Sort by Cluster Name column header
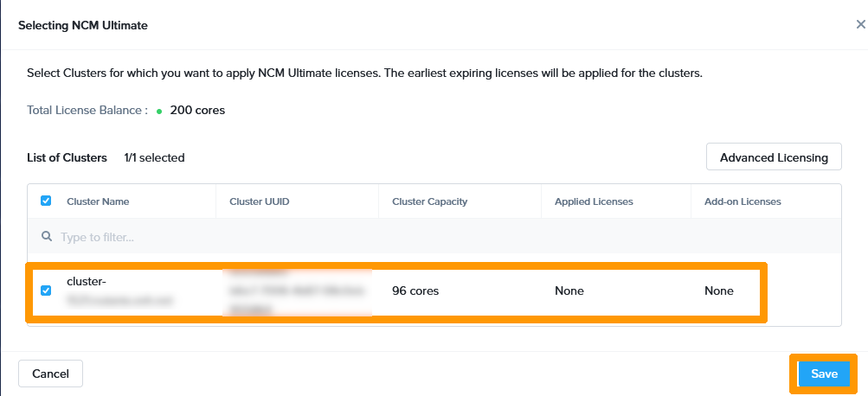 click(98, 201)
